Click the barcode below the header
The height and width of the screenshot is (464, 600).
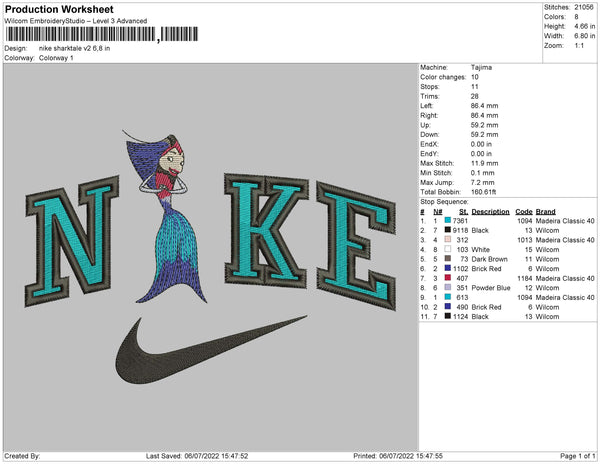(102, 34)
